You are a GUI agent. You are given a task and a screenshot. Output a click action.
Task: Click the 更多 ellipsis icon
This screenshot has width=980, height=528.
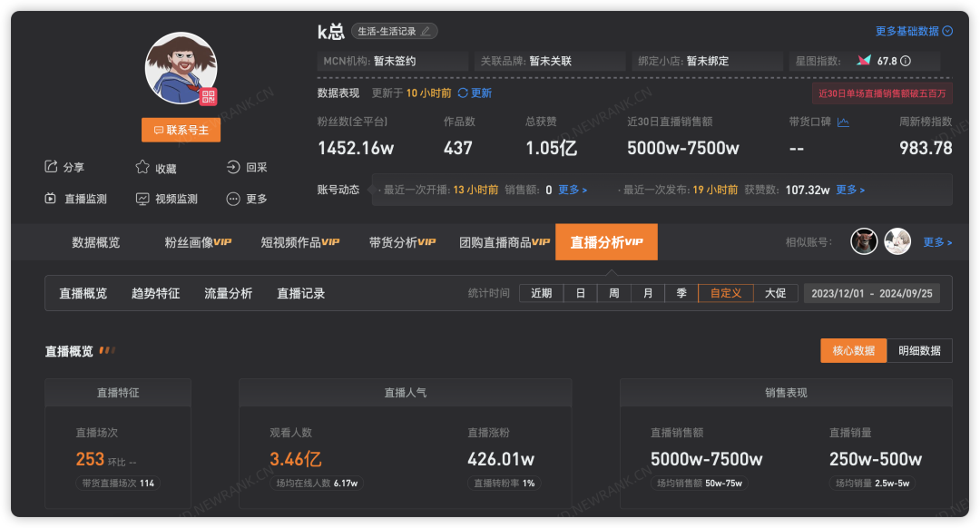click(x=233, y=199)
